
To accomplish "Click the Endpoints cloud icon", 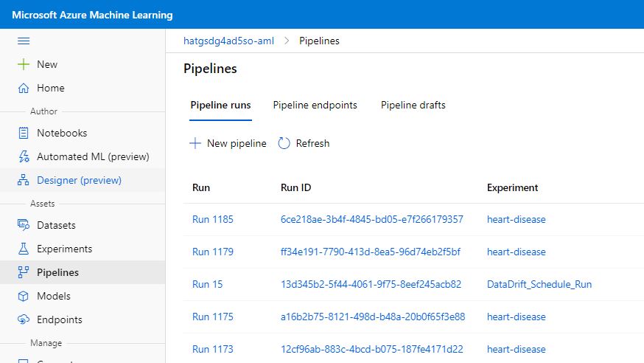I will (24, 319).
